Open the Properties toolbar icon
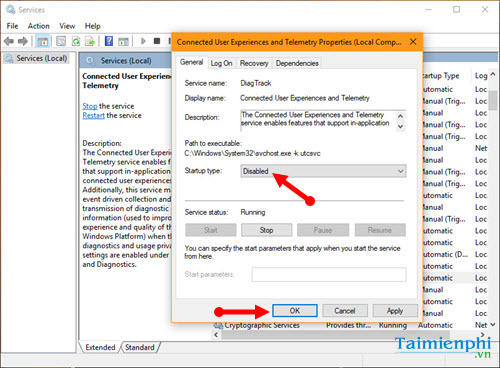Viewport: 500px width, 368px height. (x=61, y=41)
